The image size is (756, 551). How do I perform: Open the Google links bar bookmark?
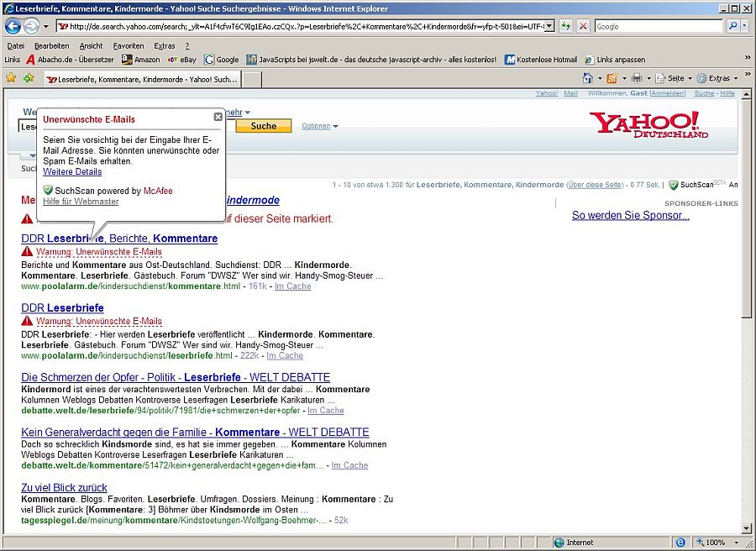[222, 60]
